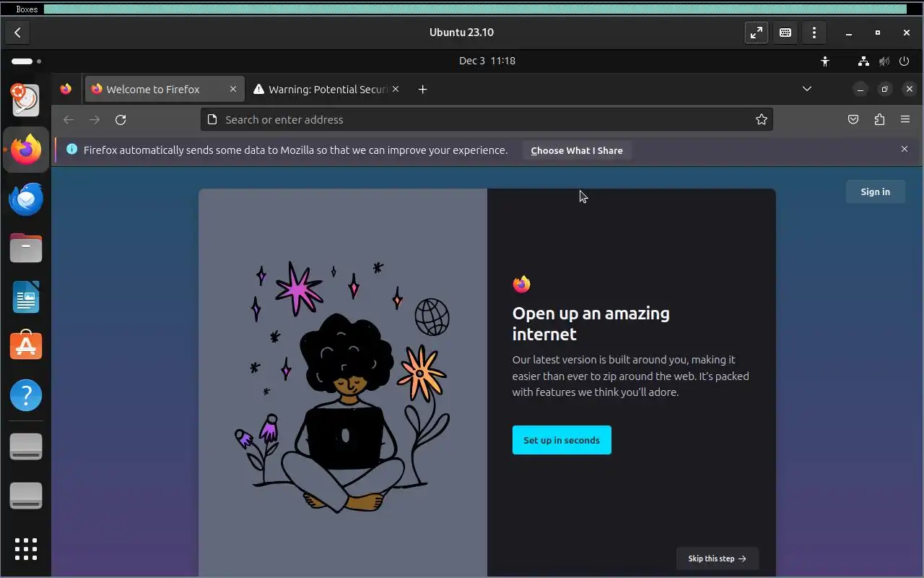
Task: Open Boxes keyboard shortcuts icon
Action: click(785, 33)
